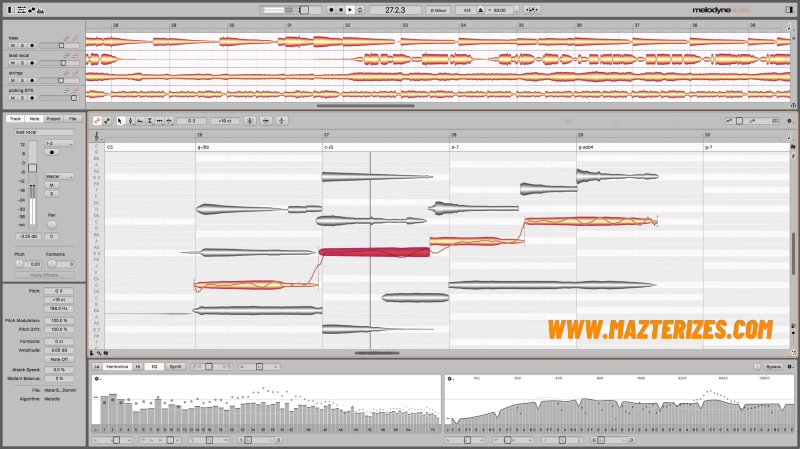
Task: Switch to the Project tab
Action: click(53, 118)
